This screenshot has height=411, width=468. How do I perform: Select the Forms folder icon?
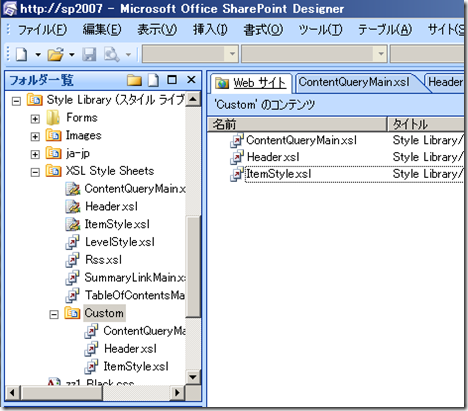[x=53, y=117]
